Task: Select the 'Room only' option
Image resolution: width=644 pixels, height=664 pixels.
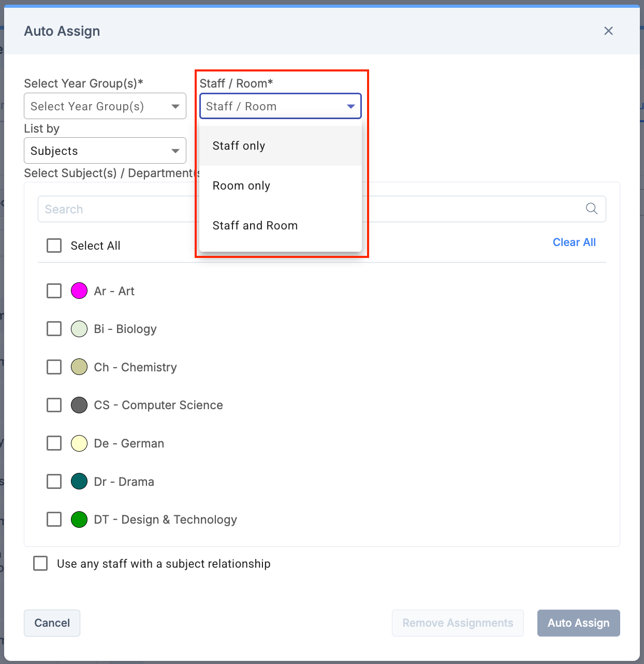Action: (241, 186)
